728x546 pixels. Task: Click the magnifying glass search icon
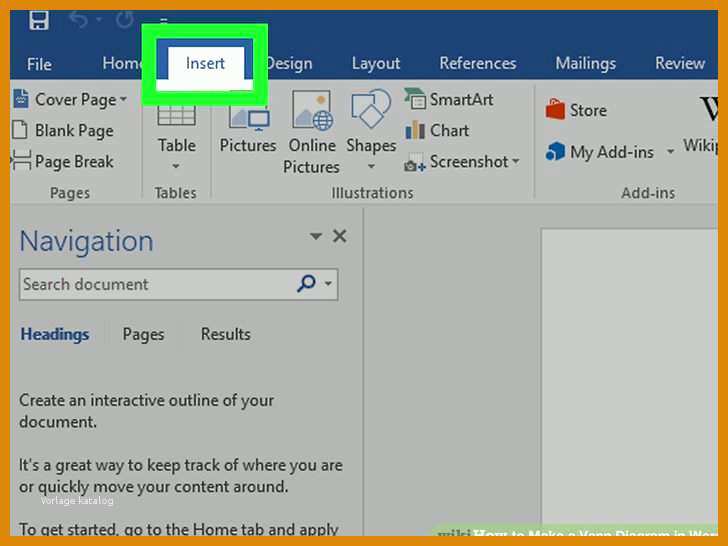[x=306, y=283]
